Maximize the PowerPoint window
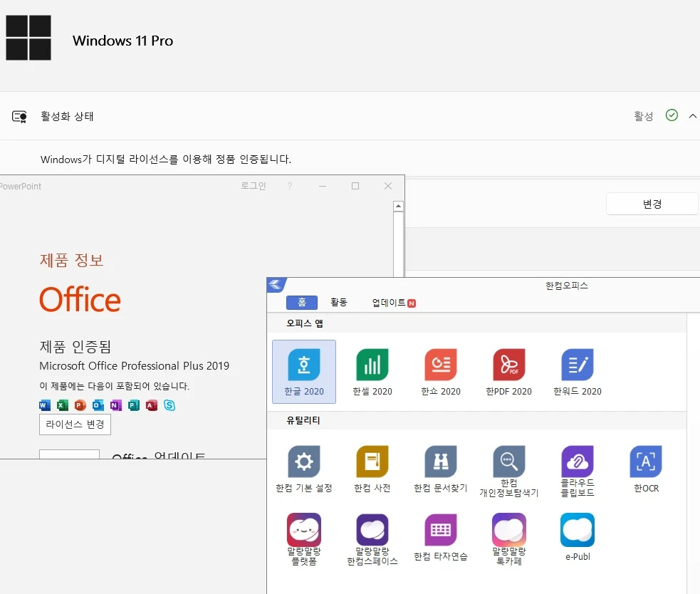Viewport: 700px width, 594px height. click(x=355, y=186)
